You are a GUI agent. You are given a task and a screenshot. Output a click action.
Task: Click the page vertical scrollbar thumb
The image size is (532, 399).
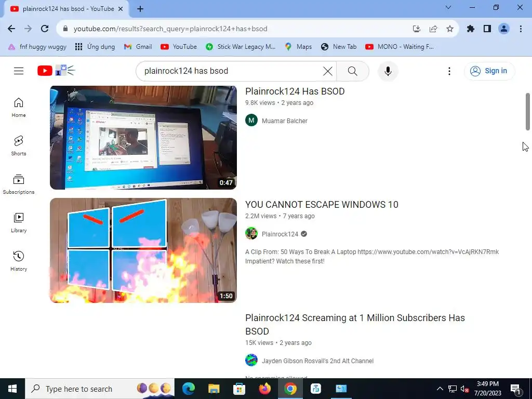click(528, 111)
